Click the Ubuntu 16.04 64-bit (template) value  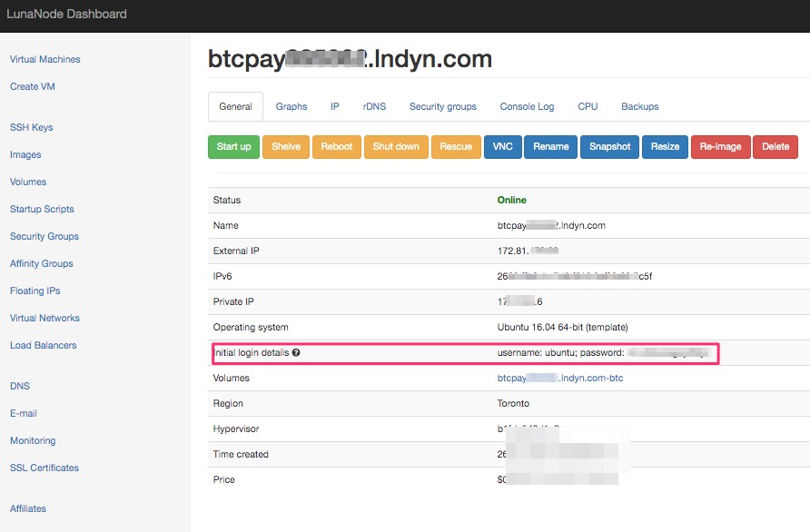[x=563, y=328]
